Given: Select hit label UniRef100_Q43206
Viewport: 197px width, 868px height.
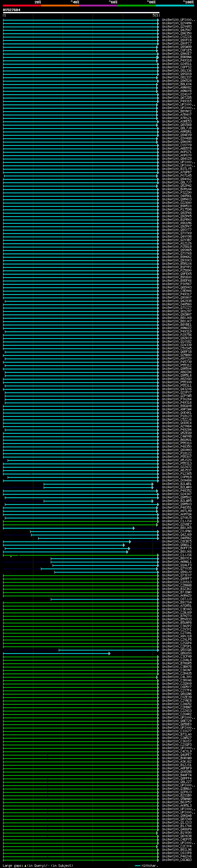Looking at the screenshot, I should (x=176, y=389).
